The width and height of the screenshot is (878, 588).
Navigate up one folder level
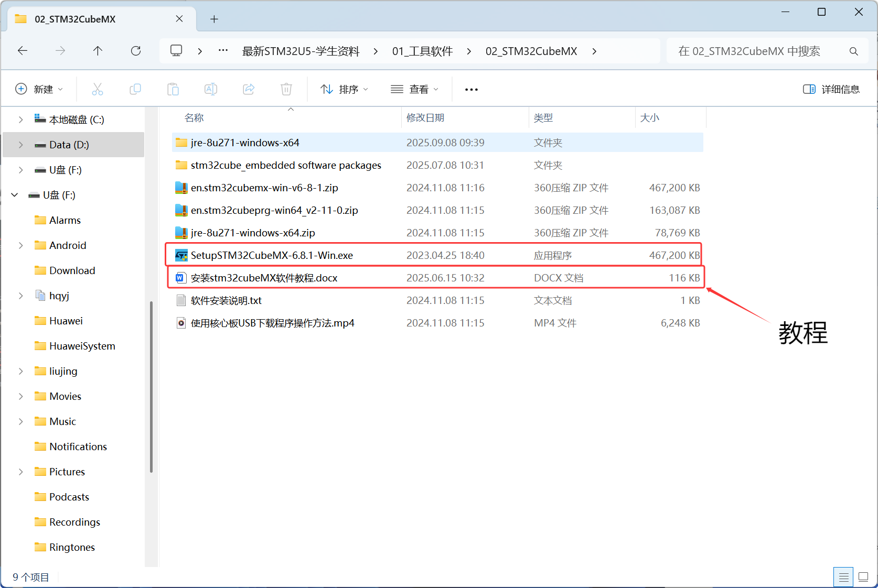click(x=98, y=51)
